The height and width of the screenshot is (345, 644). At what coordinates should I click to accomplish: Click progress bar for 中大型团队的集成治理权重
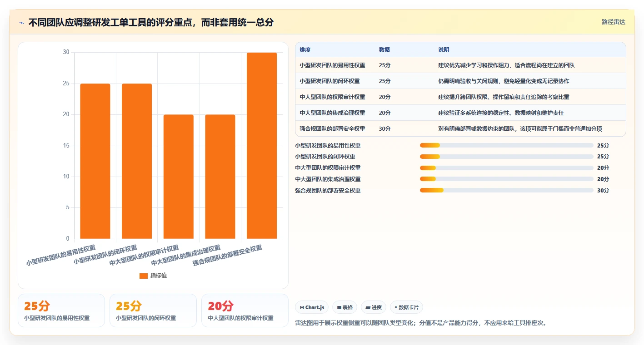pos(507,179)
